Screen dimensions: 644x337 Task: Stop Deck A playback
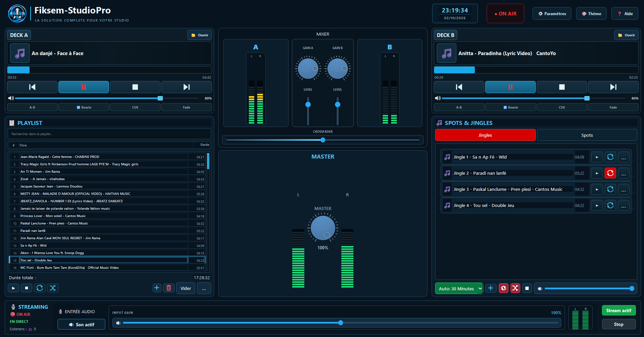(135, 87)
